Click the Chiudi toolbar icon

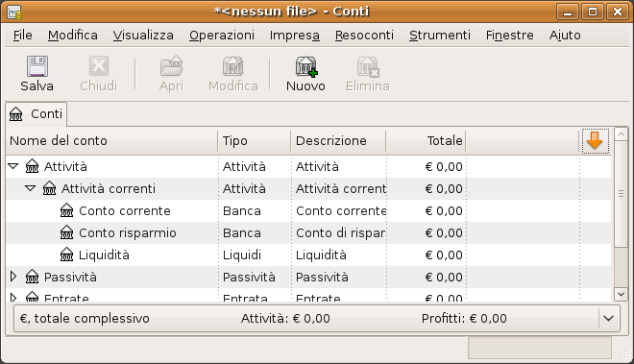pyautogui.click(x=99, y=66)
